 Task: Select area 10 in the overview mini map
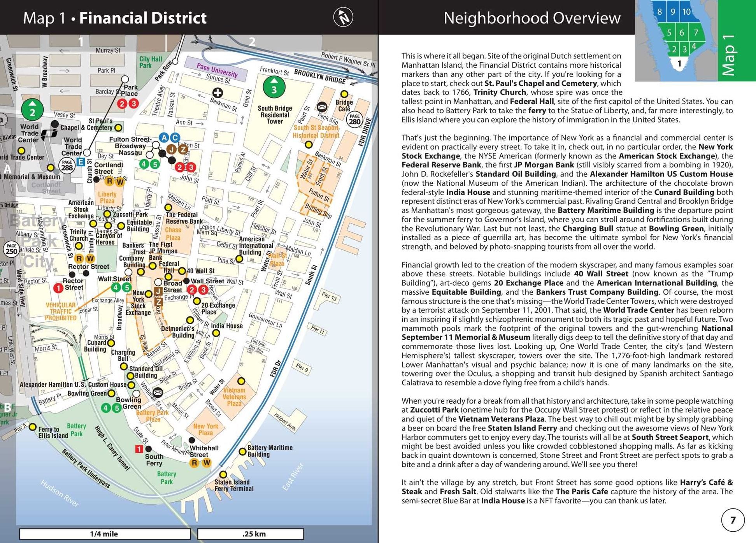[x=686, y=12]
